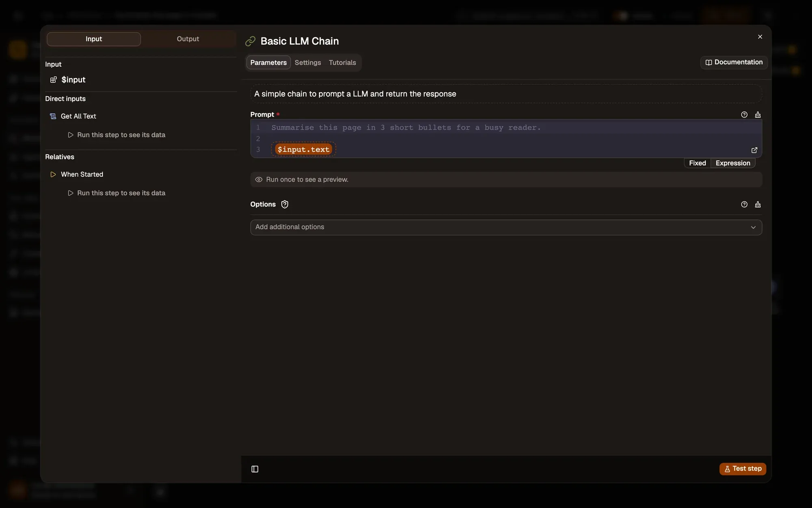Run Get All Text step to see data
This screenshot has height=508, width=812.
point(117,135)
